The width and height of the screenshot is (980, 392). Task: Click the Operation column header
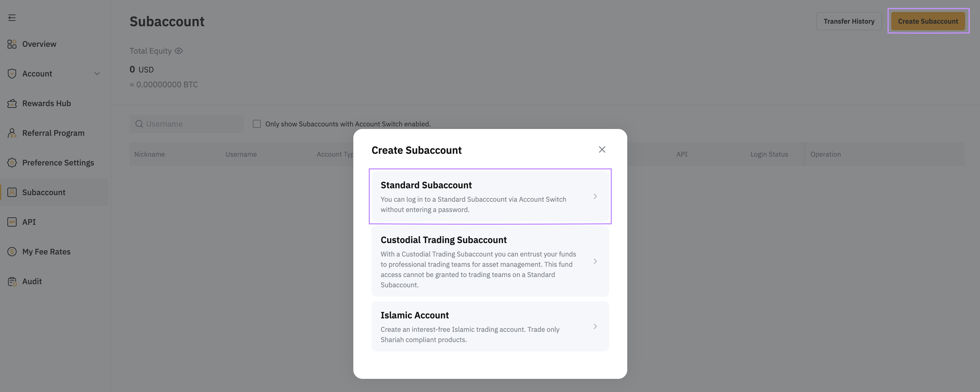[826, 154]
